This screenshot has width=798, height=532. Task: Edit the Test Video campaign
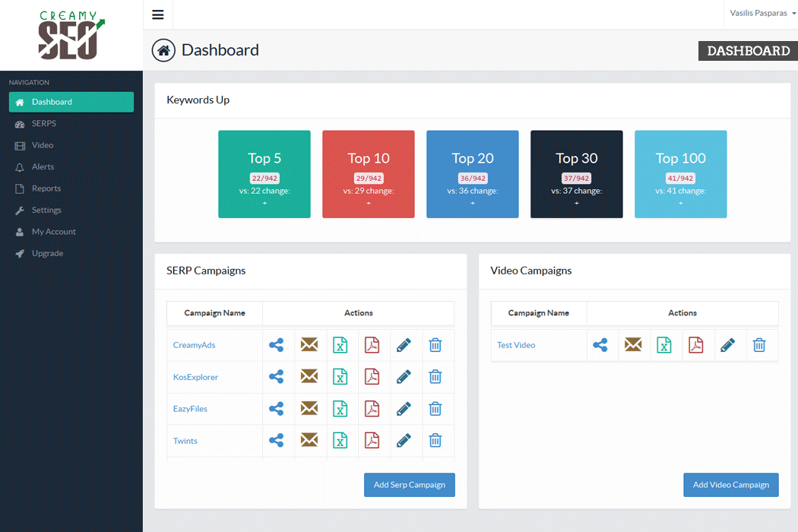pyautogui.click(x=728, y=345)
